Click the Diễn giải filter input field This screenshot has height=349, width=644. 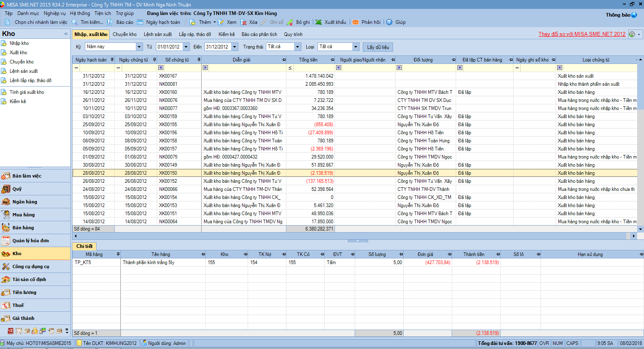(x=247, y=68)
